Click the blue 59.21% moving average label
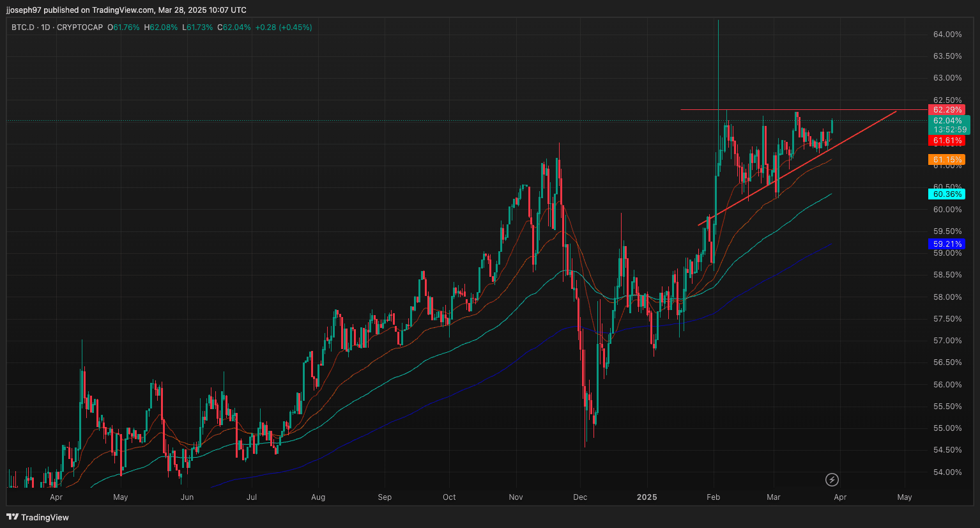980x528 pixels. point(947,244)
